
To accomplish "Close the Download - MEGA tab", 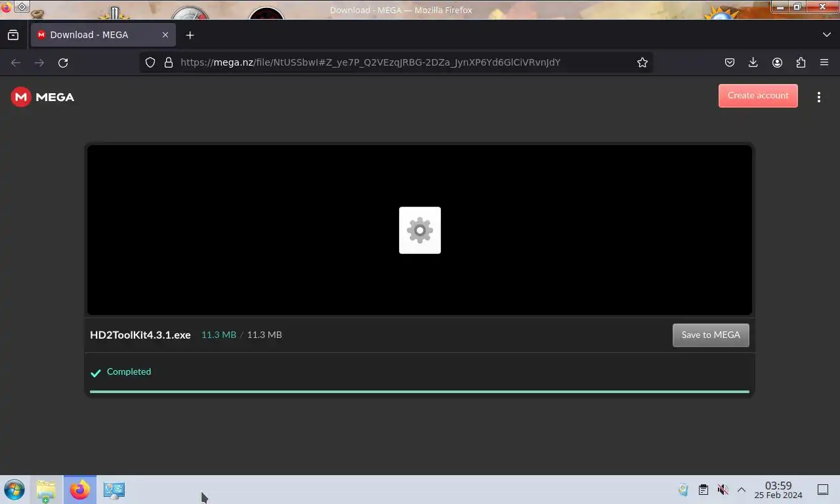I will (165, 35).
